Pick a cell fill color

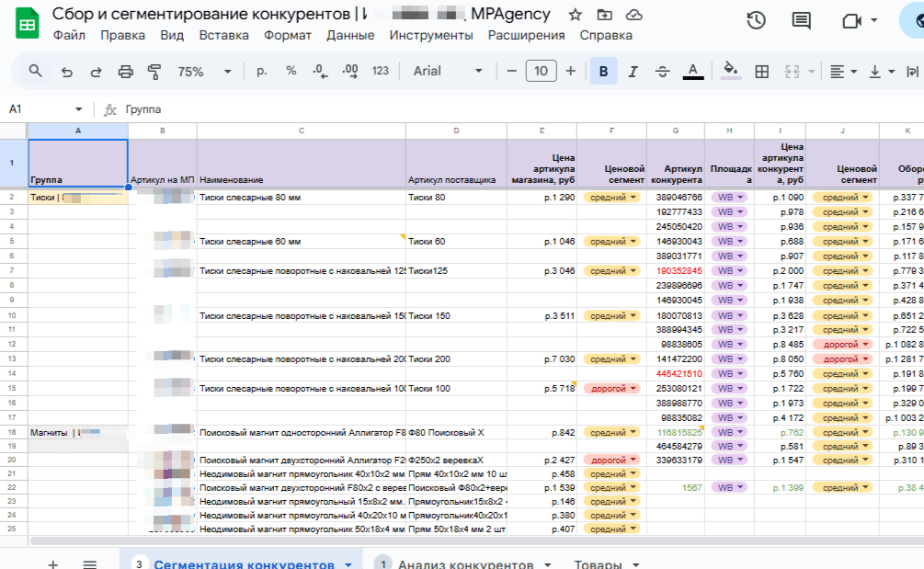click(x=731, y=72)
